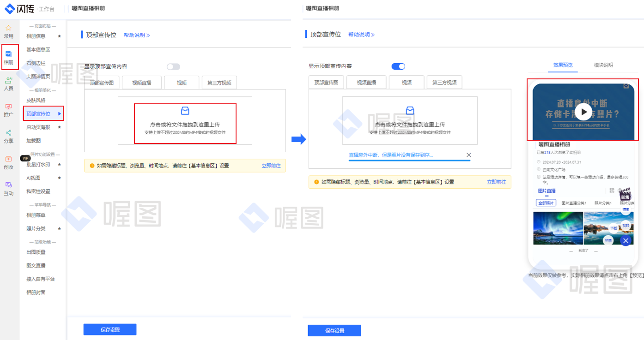Open the 人员 people sidebar icon
The width and height of the screenshot is (644, 340).
click(x=8, y=80)
